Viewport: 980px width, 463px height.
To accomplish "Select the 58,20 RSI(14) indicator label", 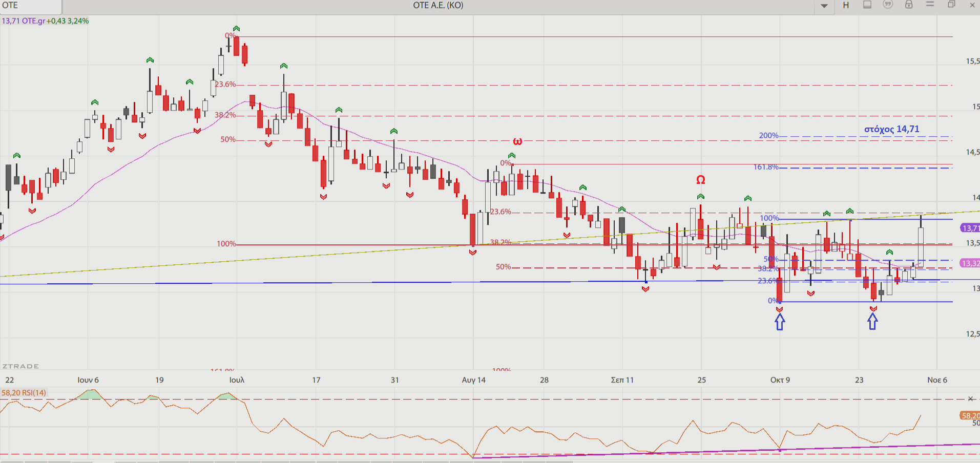I will click(24, 393).
